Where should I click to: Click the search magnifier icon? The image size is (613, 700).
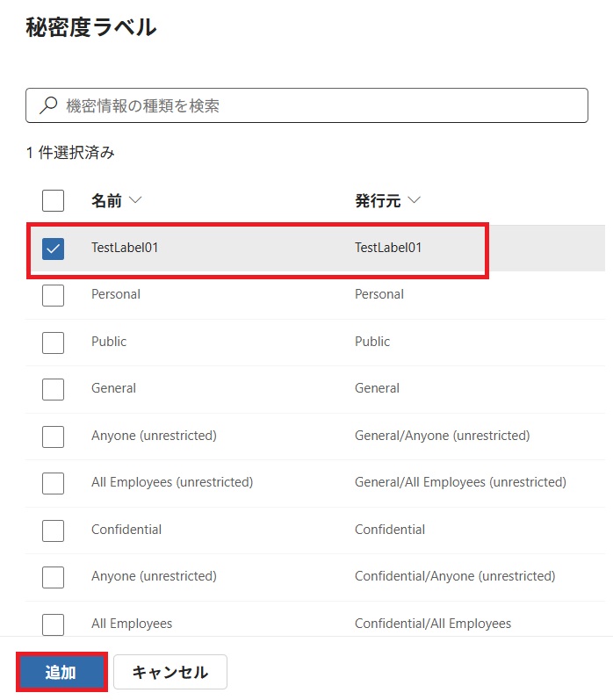pyautogui.click(x=48, y=105)
